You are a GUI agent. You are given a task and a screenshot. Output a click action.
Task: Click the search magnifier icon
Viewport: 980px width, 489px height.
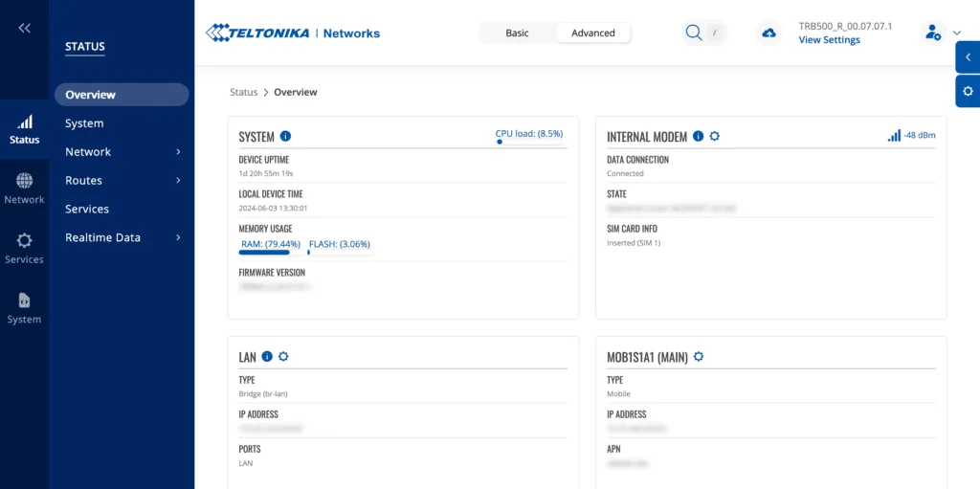tap(694, 33)
